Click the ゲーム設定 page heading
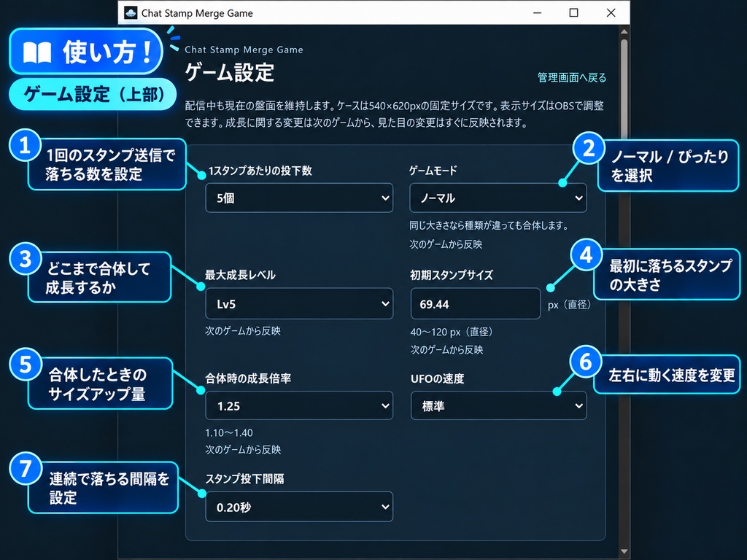This screenshot has height=560, width=747. (x=230, y=73)
